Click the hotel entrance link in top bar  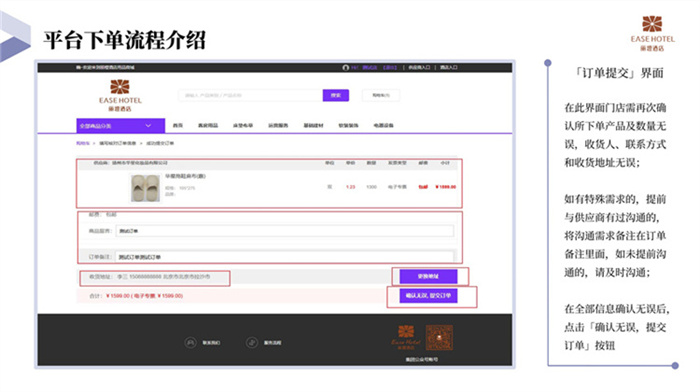(x=449, y=67)
